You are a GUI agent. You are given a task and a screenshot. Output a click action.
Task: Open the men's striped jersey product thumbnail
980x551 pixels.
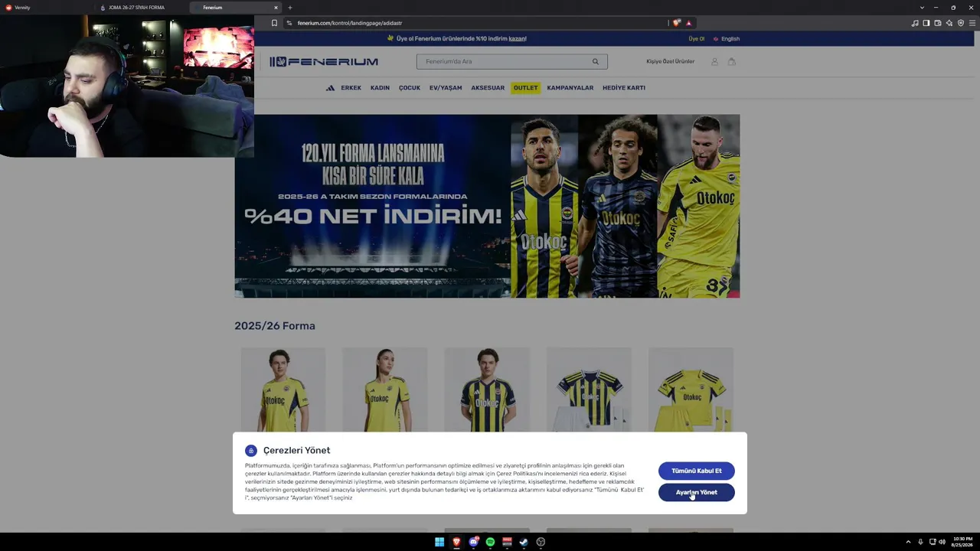click(x=487, y=390)
